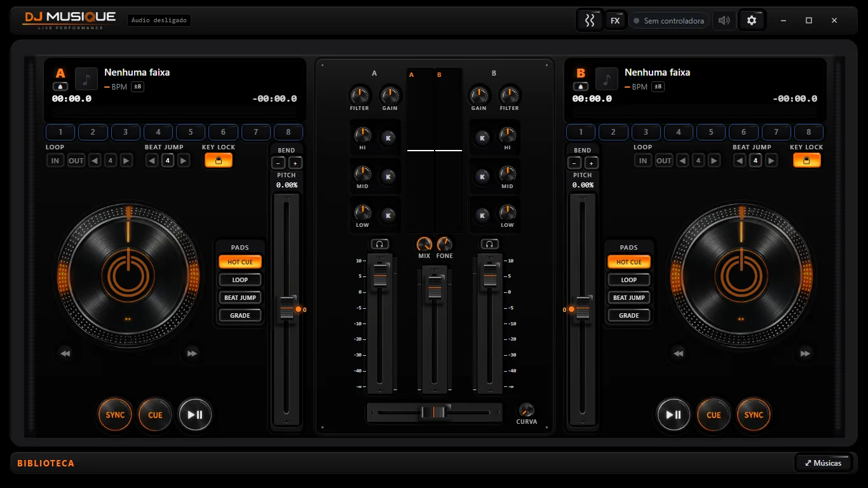Open the settings gear
The width and height of the screenshot is (868, 488).
752,20
